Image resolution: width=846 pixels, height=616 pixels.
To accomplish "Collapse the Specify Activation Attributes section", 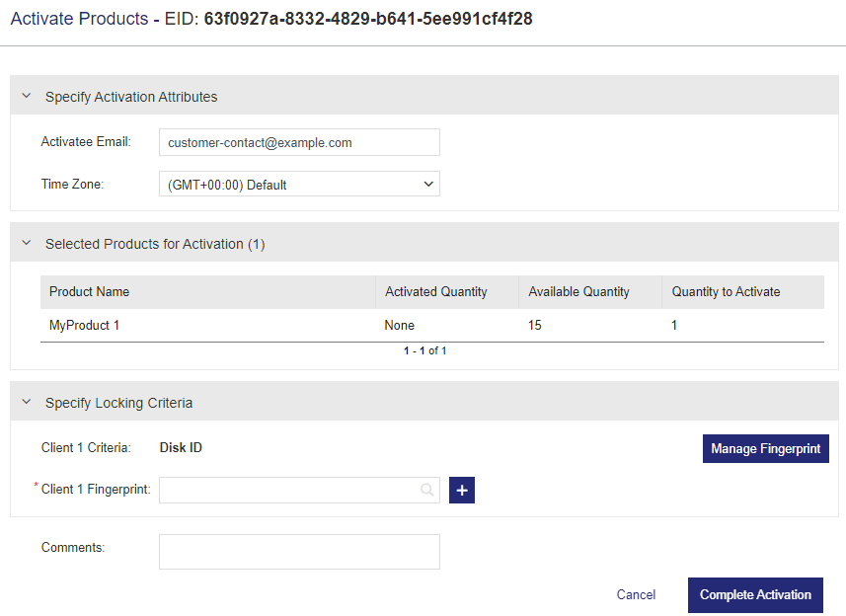I will [x=26, y=96].
